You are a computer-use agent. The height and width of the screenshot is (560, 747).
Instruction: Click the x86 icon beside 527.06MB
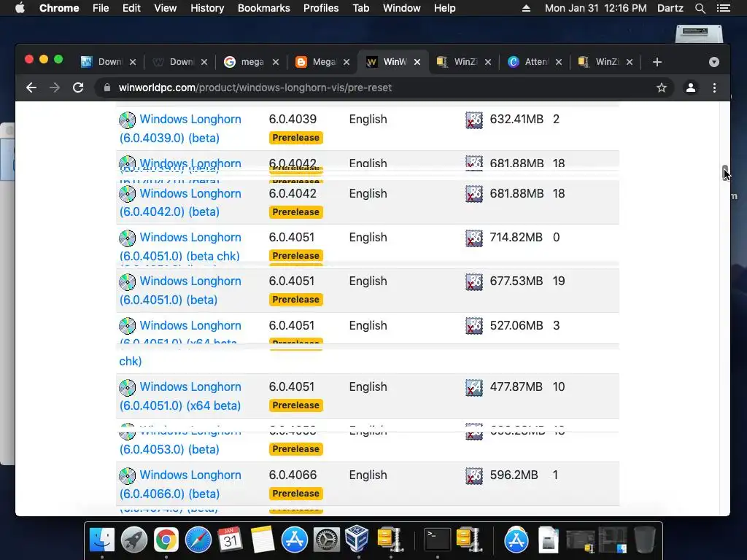[474, 326]
